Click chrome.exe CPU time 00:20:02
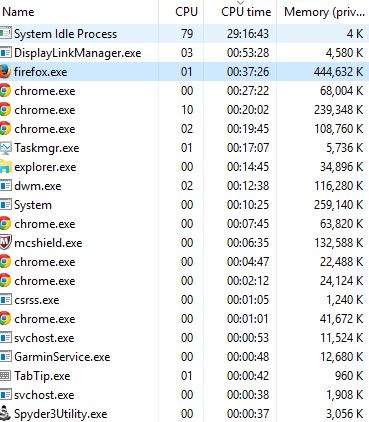Viewport: 369px width, 422px height. (248, 109)
